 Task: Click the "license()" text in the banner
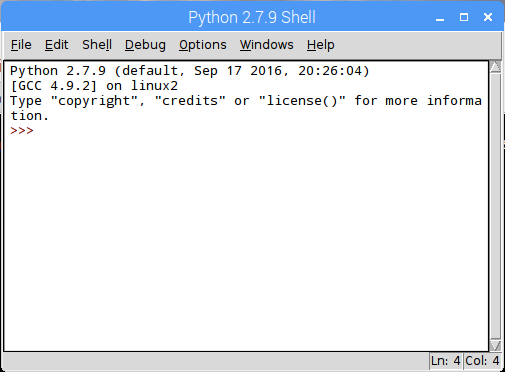[302, 101]
